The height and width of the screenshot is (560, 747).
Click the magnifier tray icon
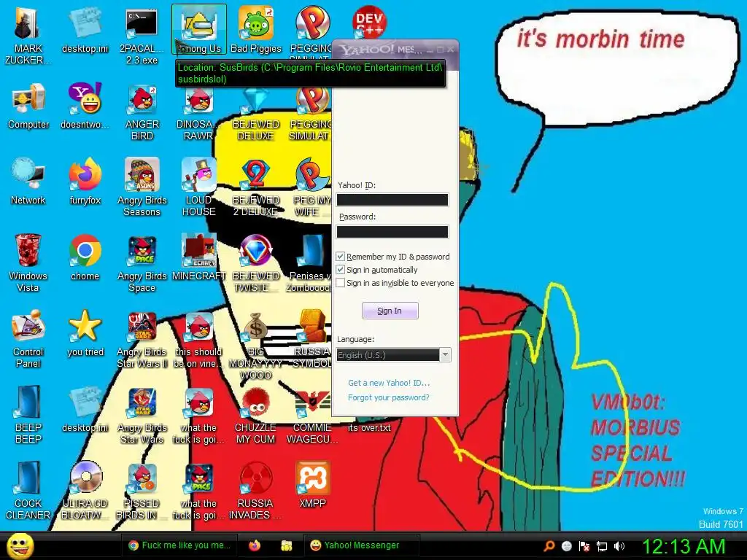pyautogui.click(x=549, y=545)
